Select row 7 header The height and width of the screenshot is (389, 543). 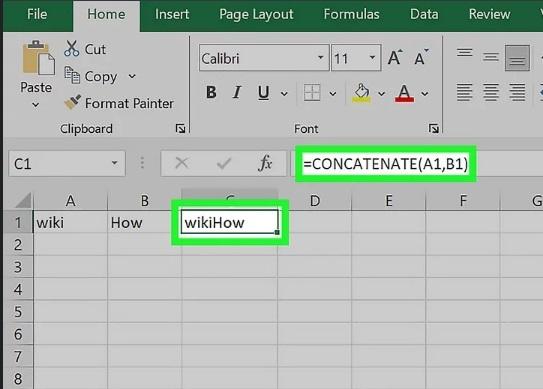[18, 356]
